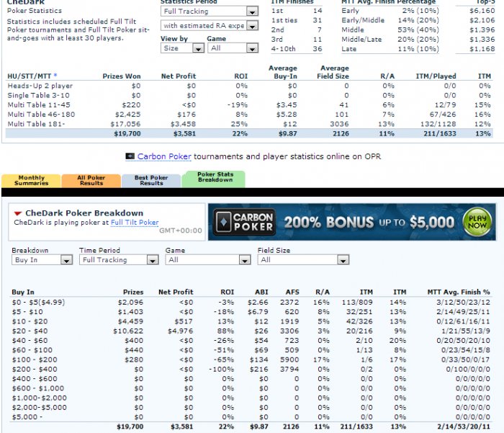Select the 'Multi Table 181-' row label

click(x=36, y=124)
